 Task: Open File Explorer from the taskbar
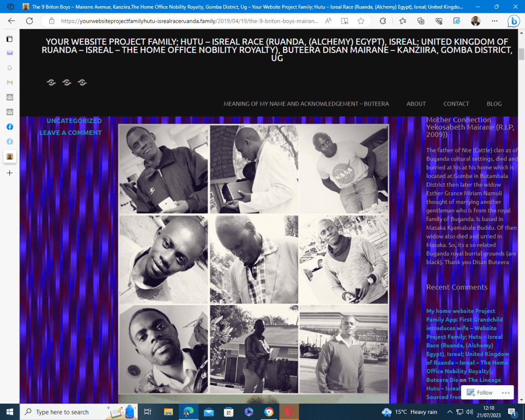point(168,412)
